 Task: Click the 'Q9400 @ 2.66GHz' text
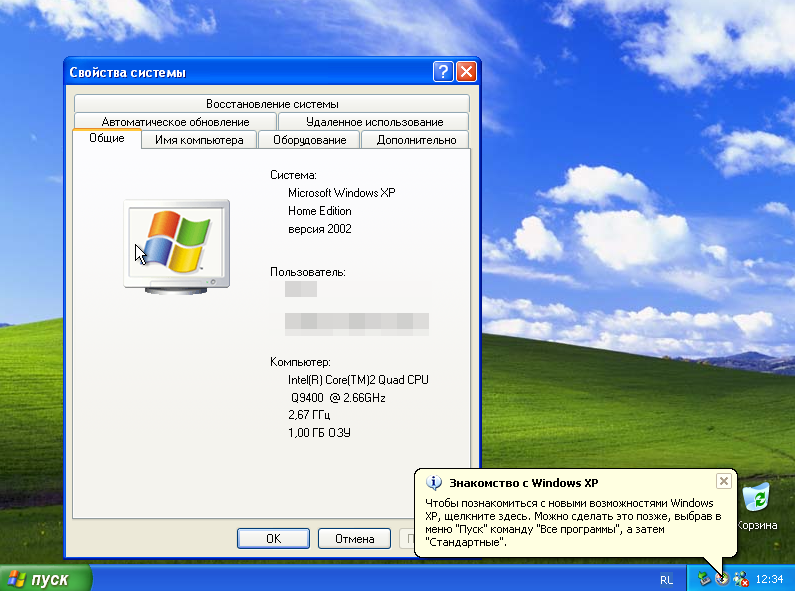(x=338, y=398)
